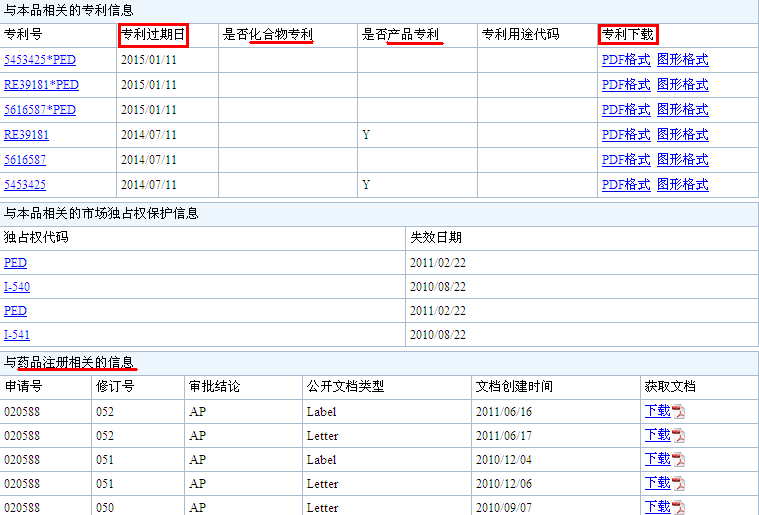Open 图形格式 for patent 5616587*PED
The height and width of the screenshot is (515, 759).
click(683, 110)
